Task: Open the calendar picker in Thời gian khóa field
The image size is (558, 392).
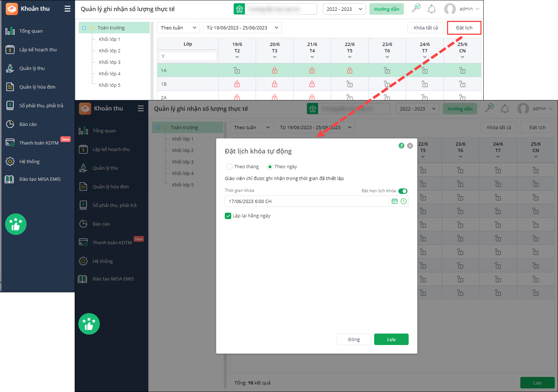Action: (x=395, y=201)
